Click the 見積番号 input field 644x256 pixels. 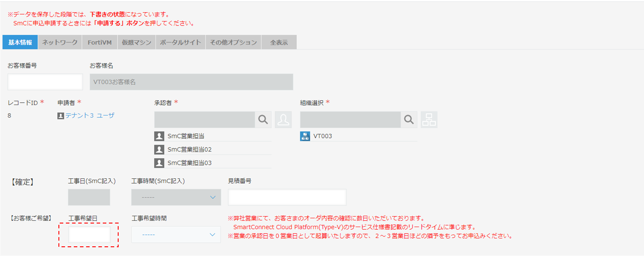[287, 197]
